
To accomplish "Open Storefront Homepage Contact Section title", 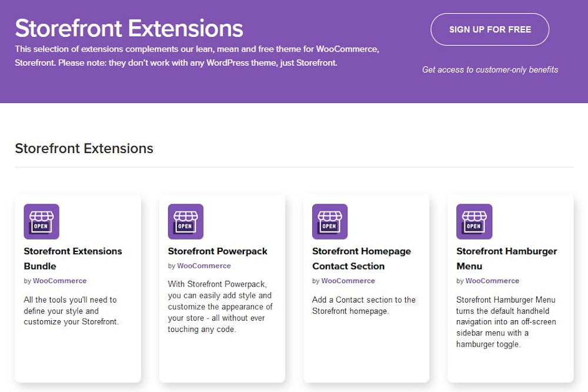I will 362,258.
